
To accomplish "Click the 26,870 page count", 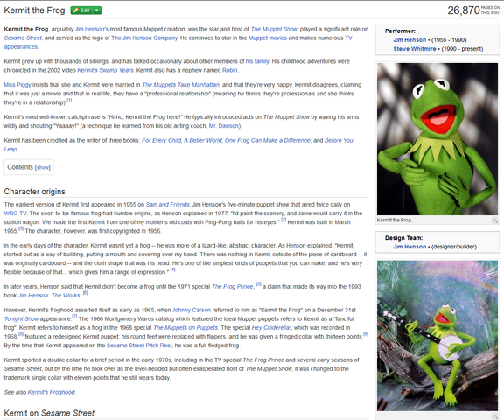I will (464, 10).
